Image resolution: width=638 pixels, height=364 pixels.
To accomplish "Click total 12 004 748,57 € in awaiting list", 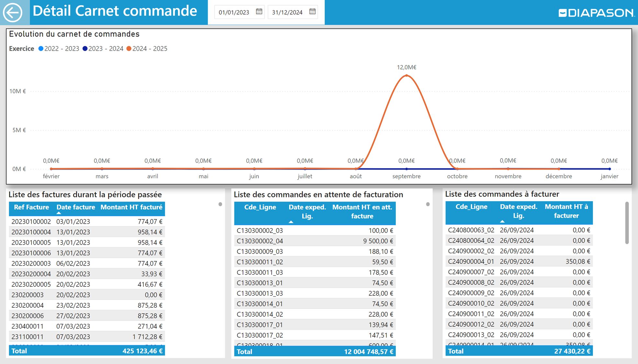I will pos(369,352).
